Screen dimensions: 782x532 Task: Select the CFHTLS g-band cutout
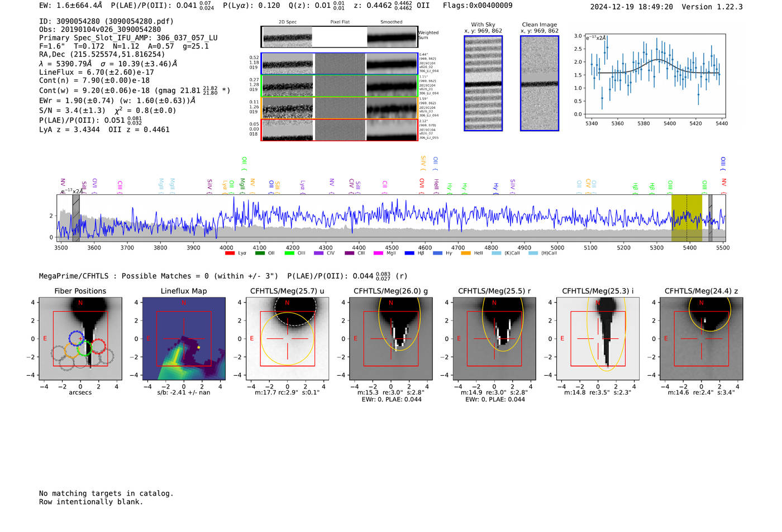(391, 339)
